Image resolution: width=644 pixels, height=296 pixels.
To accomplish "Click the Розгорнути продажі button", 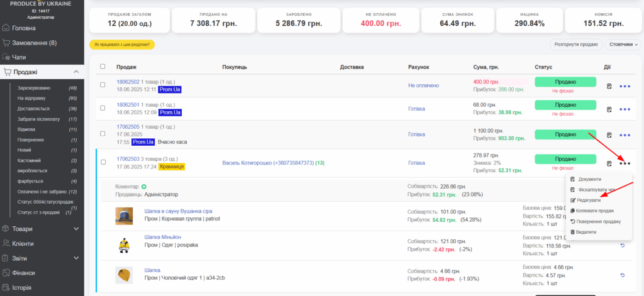I will click(576, 45).
